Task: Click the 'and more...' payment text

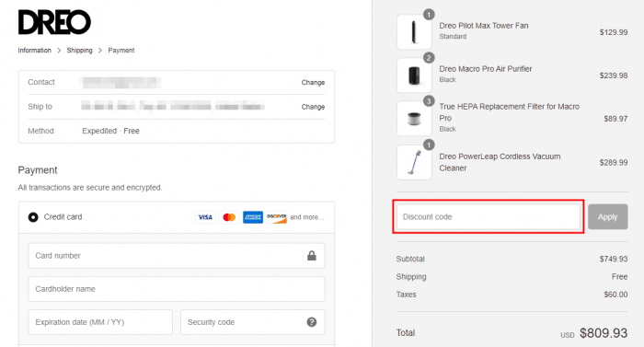Action: point(306,217)
